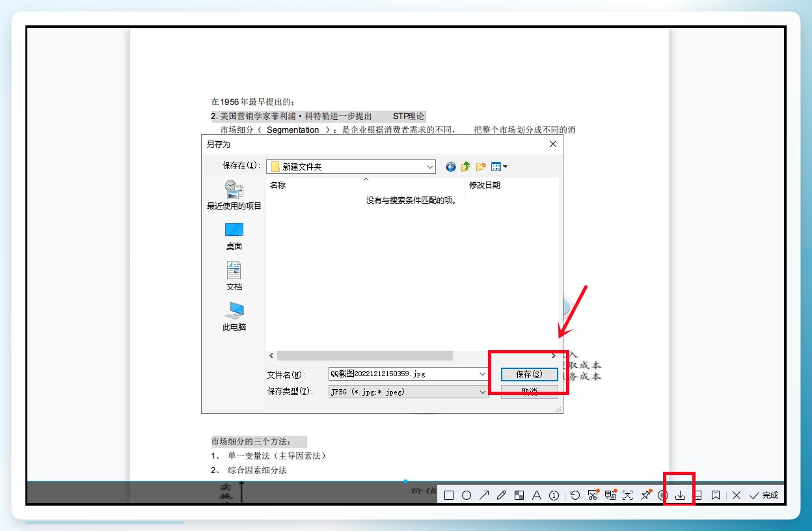Click the 保存(S) button
The height and width of the screenshot is (531, 812).
529,375
